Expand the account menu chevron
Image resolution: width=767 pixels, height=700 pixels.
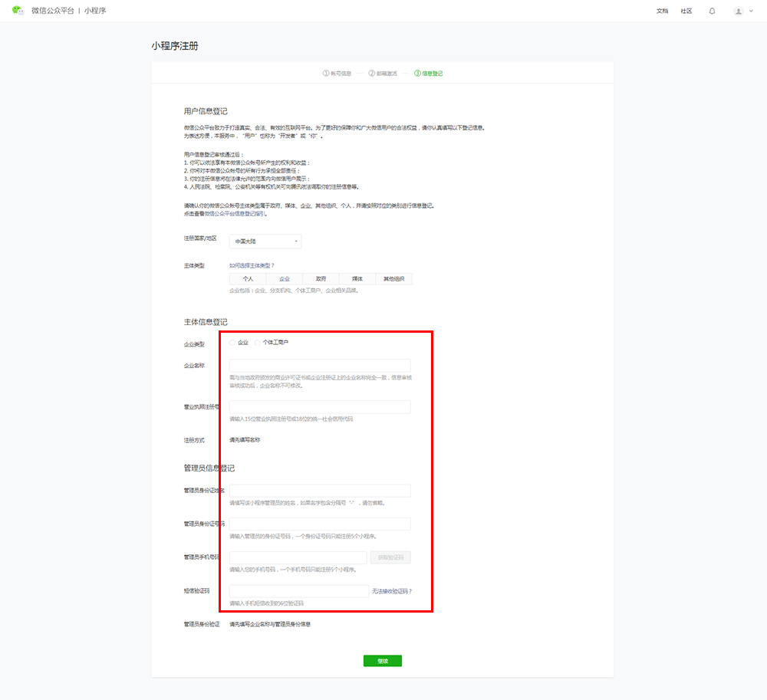[x=751, y=11]
